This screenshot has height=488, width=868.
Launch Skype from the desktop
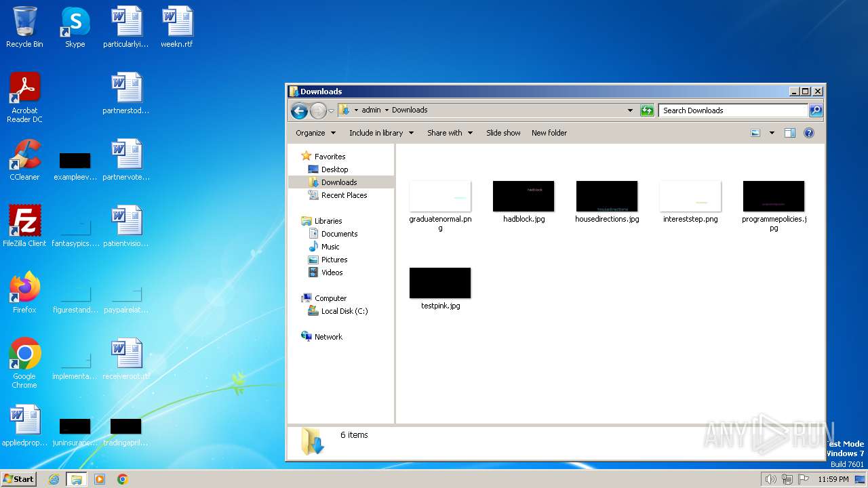pyautogui.click(x=75, y=27)
